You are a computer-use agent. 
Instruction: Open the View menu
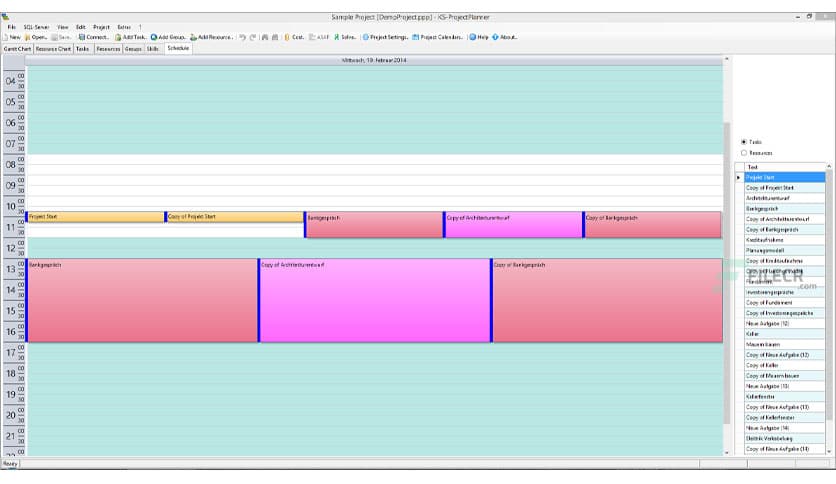pos(63,27)
